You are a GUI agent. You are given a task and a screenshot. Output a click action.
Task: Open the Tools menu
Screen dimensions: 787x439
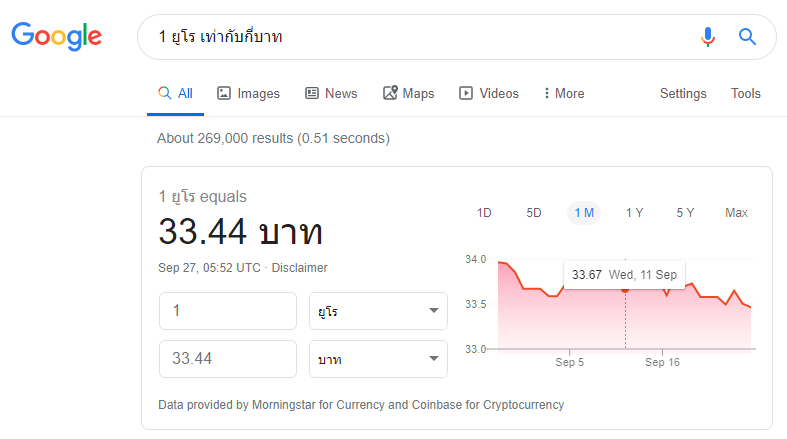coord(745,93)
